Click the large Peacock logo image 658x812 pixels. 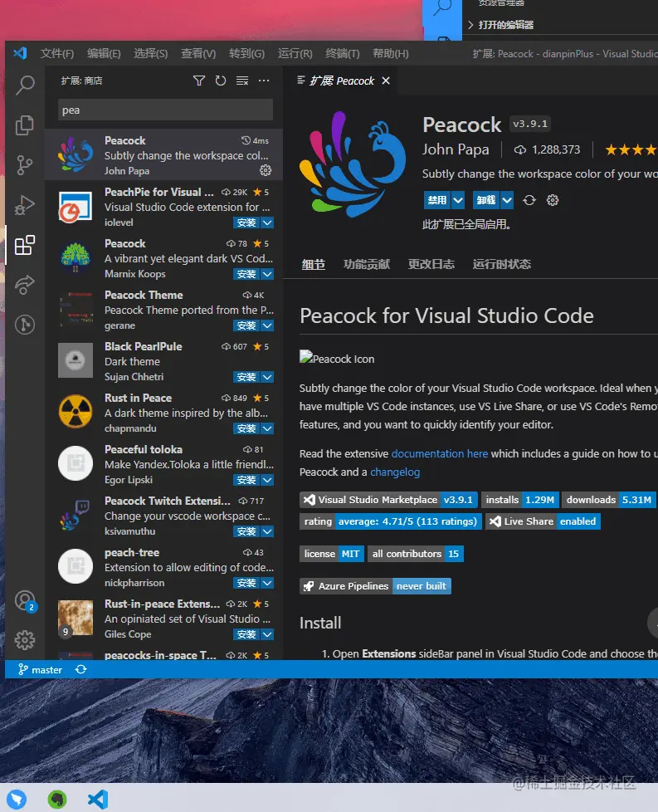click(352, 163)
